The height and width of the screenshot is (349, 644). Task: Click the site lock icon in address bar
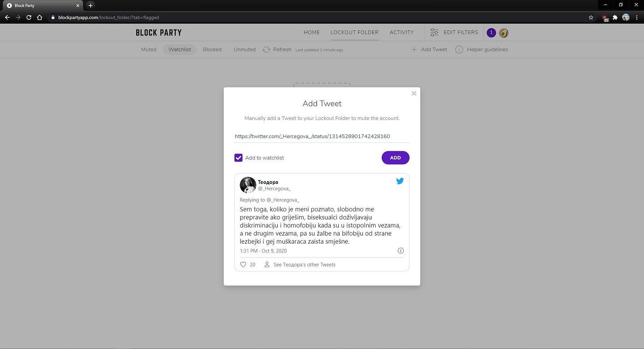point(53,18)
